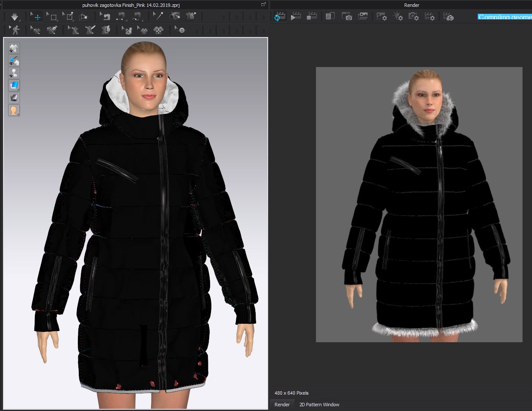Image resolution: width=532 pixels, height=411 pixels.
Task: Select the Select/Move tool
Action: (36, 17)
